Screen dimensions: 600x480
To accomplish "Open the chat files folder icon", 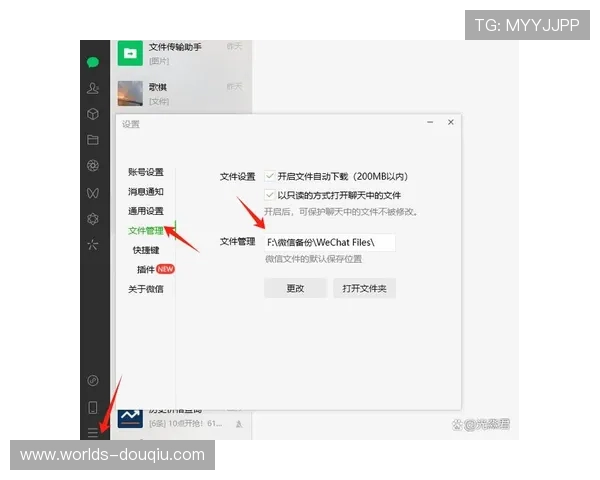I will [x=93, y=139].
